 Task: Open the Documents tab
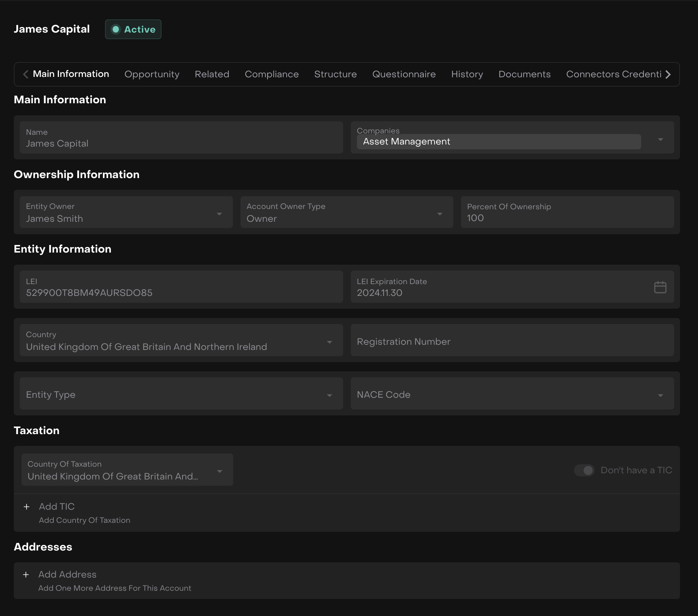(524, 74)
